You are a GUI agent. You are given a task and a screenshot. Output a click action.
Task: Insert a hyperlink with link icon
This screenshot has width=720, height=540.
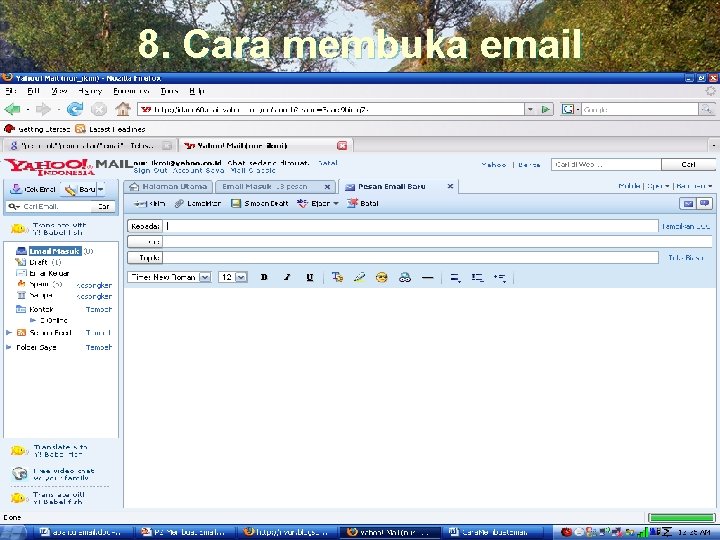[x=405, y=277]
